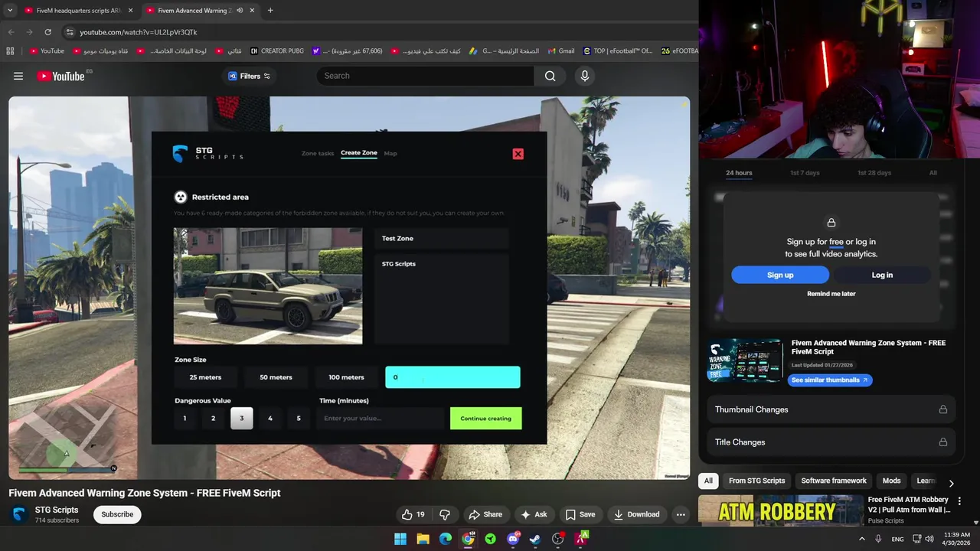Download the video
The width and height of the screenshot is (980, 551).
pos(635,514)
